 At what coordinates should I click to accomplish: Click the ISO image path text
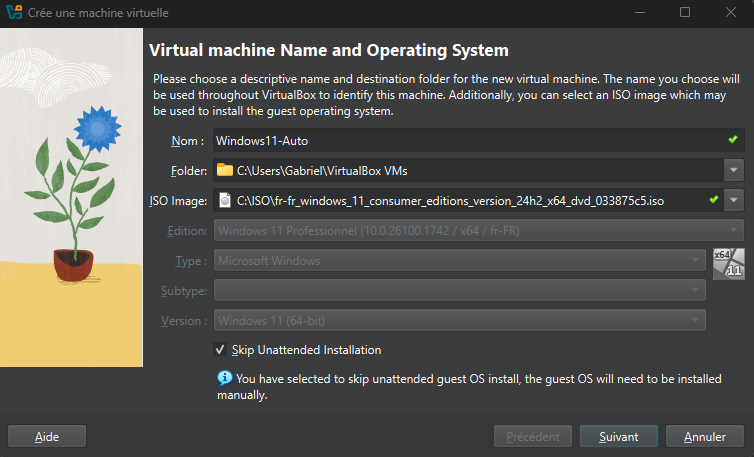(x=450, y=201)
